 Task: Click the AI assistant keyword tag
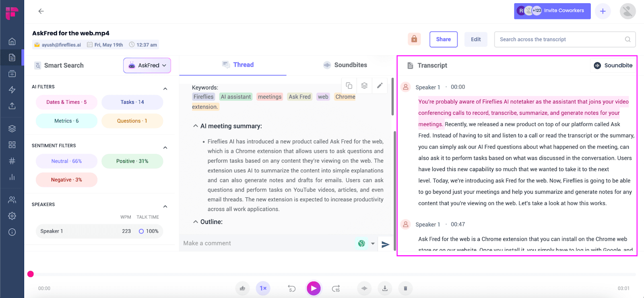tap(236, 97)
